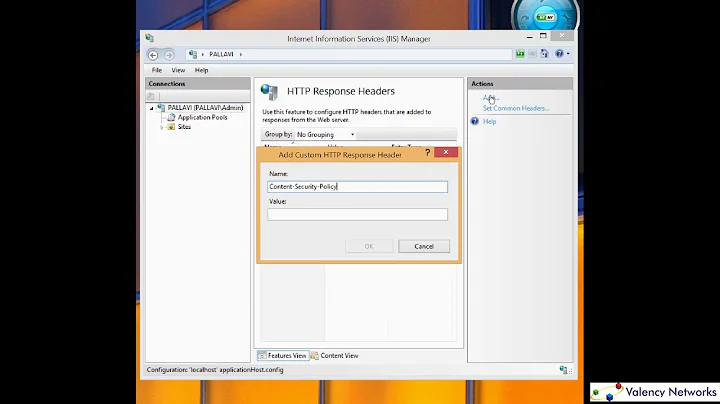Click the Name input field containing Content-Security-Policy
This screenshot has width=720, height=404.
click(357, 186)
